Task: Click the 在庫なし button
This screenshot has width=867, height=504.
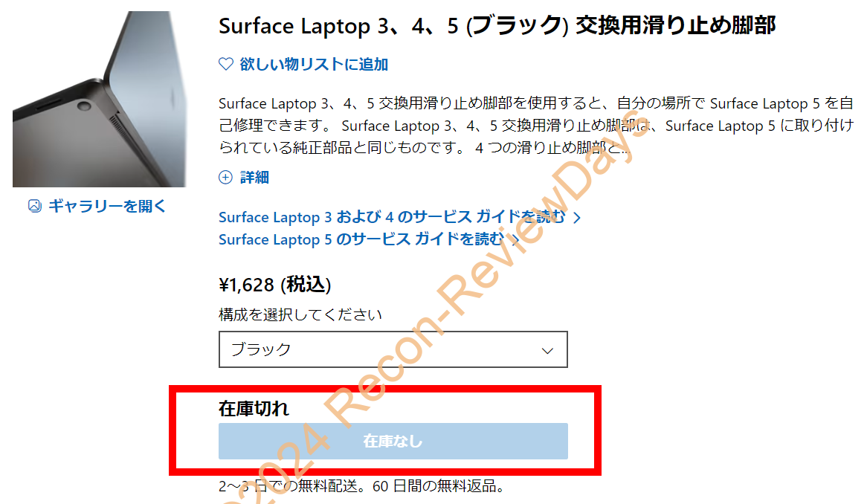Action: coord(393,441)
